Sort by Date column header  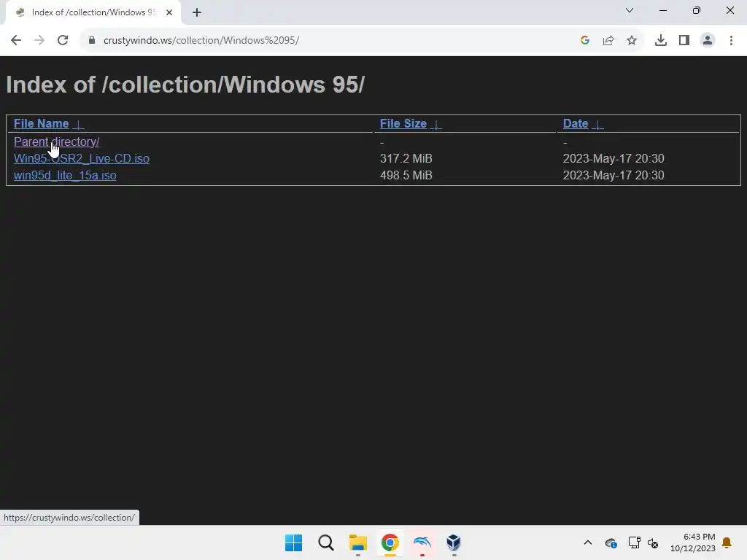coord(576,123)
